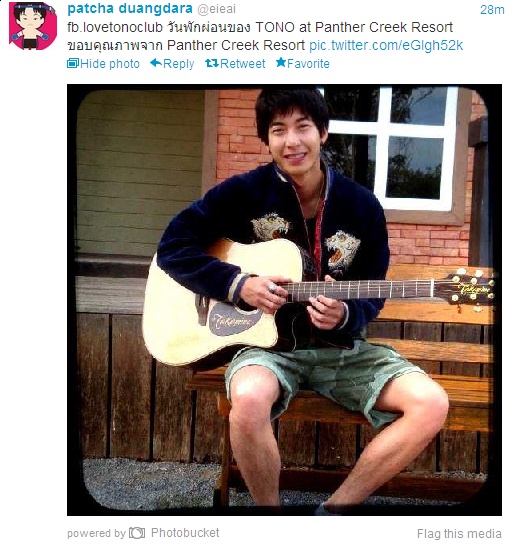The width and height of the screenshot is (517, 553).
Task: Click the @eieai username handle
Action: coord(216,10)
